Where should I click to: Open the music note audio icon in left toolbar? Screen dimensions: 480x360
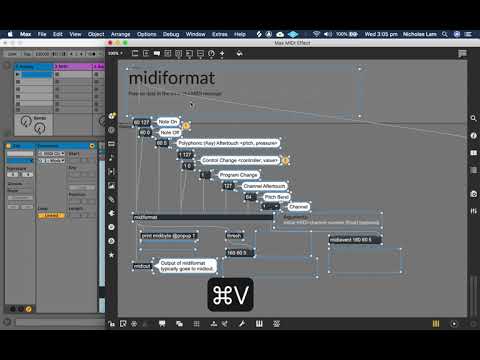[112, 158]
